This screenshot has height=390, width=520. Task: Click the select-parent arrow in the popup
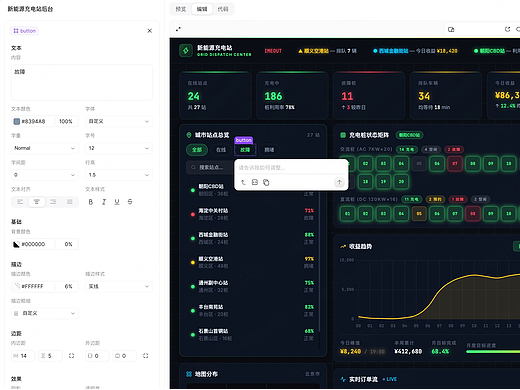[x=243, y=182]
